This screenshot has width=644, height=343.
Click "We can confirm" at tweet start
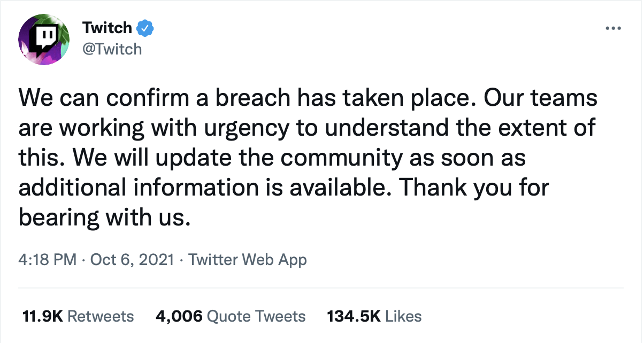tap(90, 99)
